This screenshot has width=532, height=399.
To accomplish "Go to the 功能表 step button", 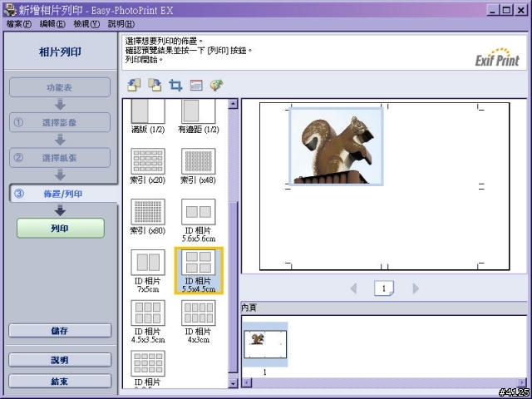I will coord(60,87).
